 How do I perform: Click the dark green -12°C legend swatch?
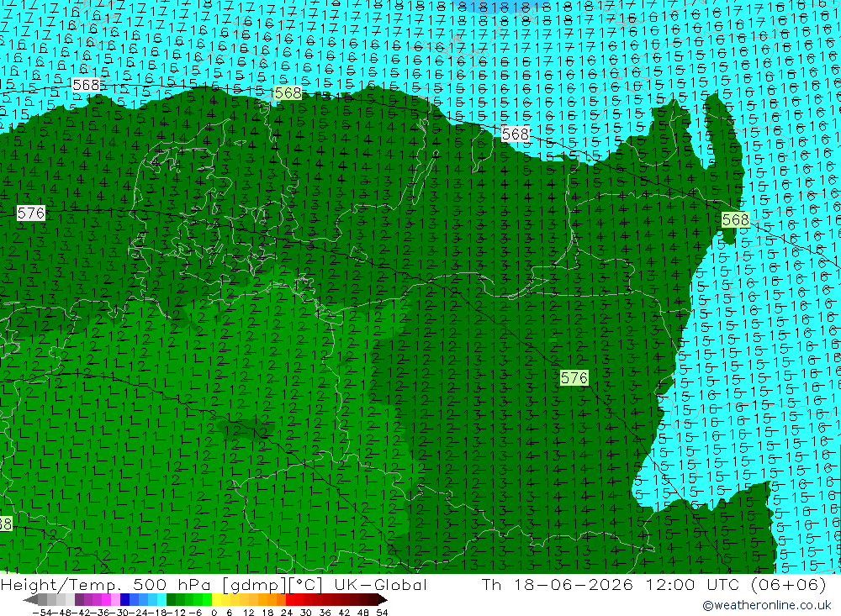pos(171,600)
